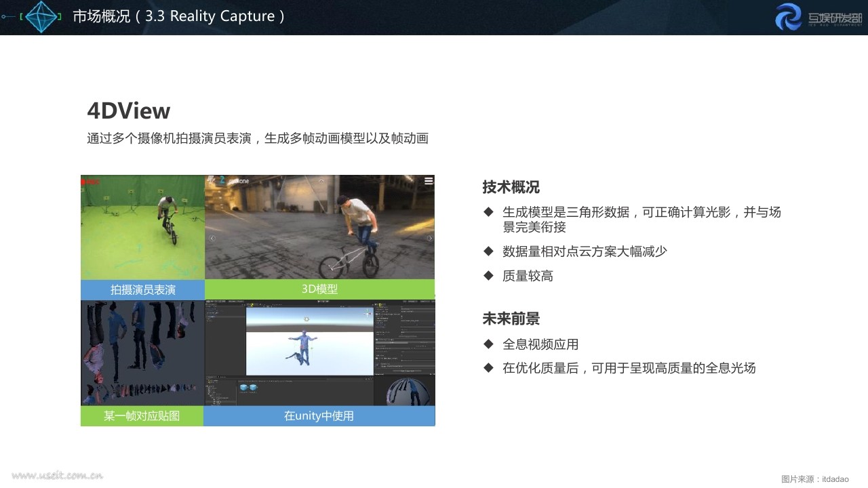The width and height of the screenshot is (868, 488).
Task: Click the 3D模型 green caption label
Action: coord(319,289)
